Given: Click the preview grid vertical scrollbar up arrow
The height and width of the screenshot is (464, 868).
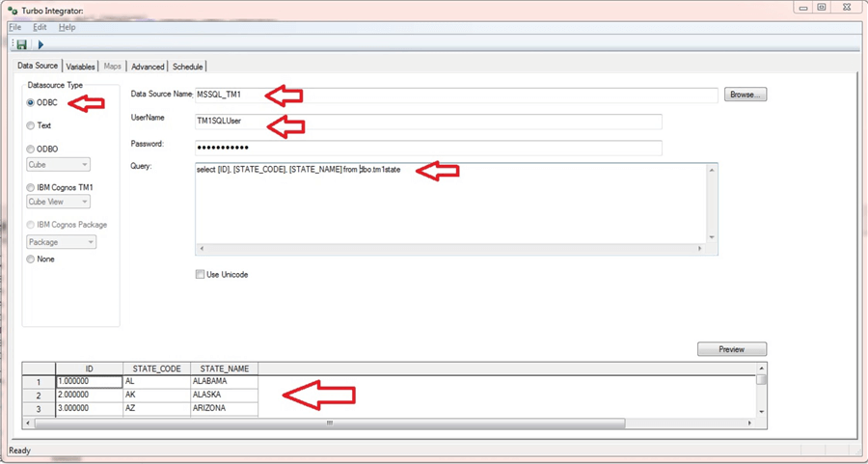Looking at the screenshot, I should click(762, 368).
